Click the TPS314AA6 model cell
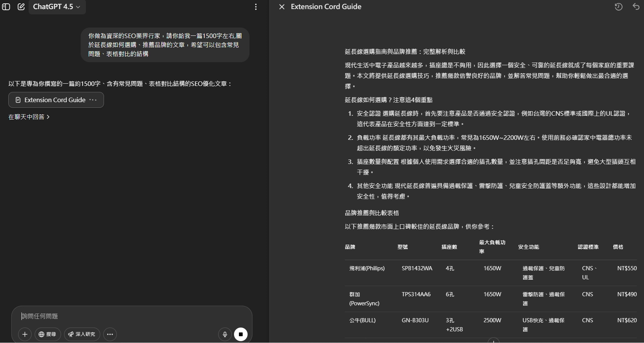This screenshot has height=343, width=644. pos(416,294)
